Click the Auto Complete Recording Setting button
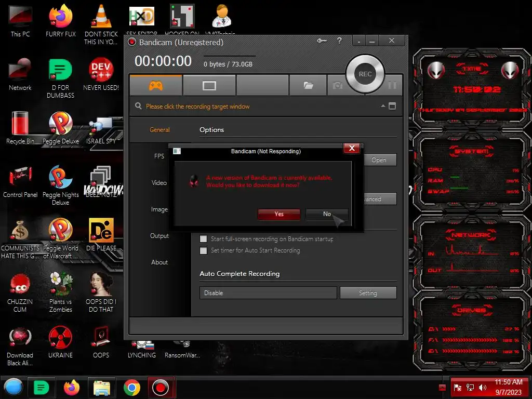 pyautogui.click(x=368, y=293)
